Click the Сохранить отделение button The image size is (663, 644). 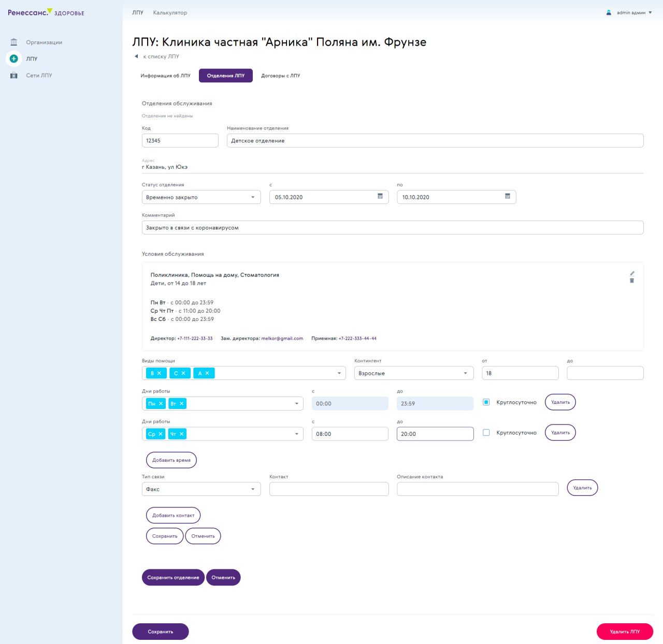(173, 578)
